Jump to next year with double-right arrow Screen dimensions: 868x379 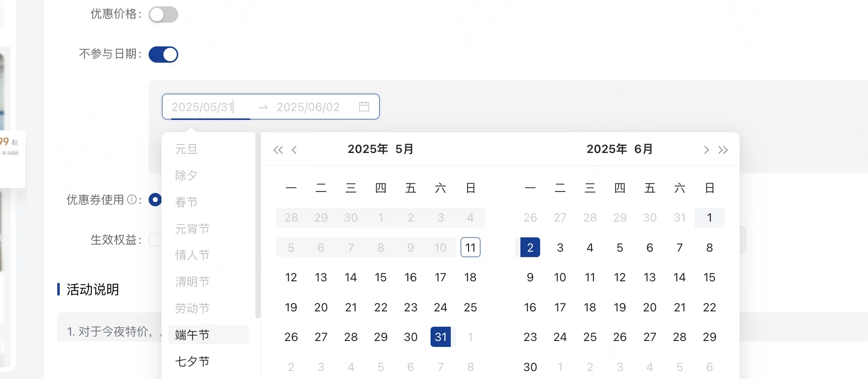tap(723, 150)
